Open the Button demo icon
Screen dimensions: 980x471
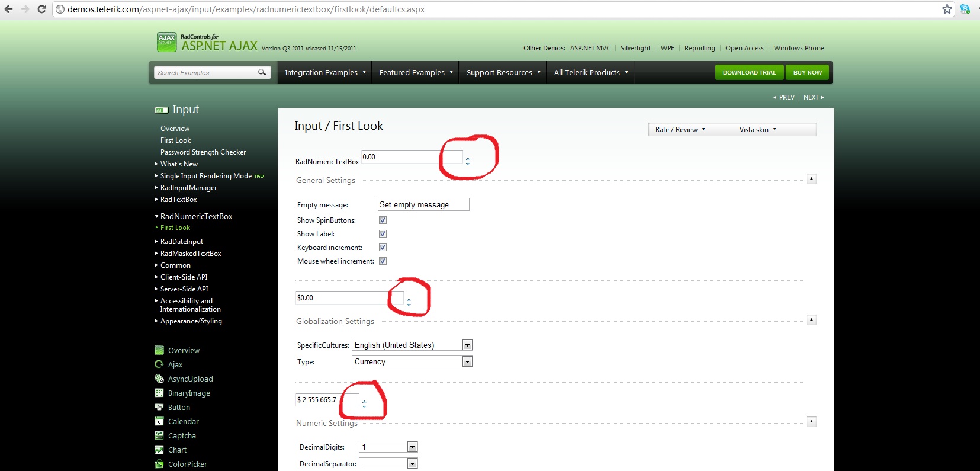click(x=159, y=407)
